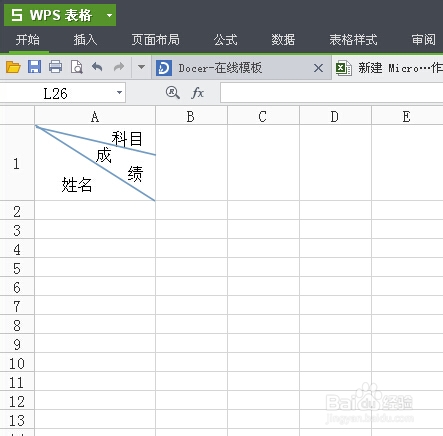Select cell A1 with diagonal header
The image size is (443, 436).
tap(95, 163)
